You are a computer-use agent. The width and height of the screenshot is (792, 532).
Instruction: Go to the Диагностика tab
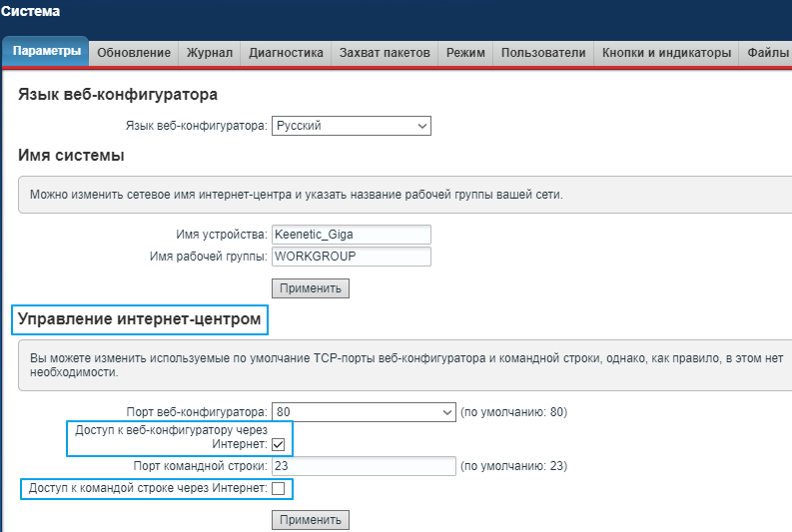[x=286, y=53]
